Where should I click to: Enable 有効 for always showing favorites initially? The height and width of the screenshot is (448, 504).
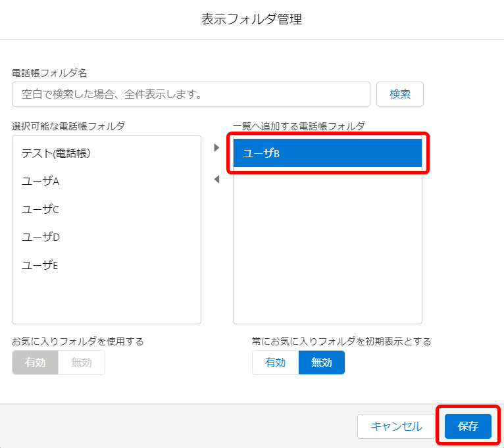(276, 362)
